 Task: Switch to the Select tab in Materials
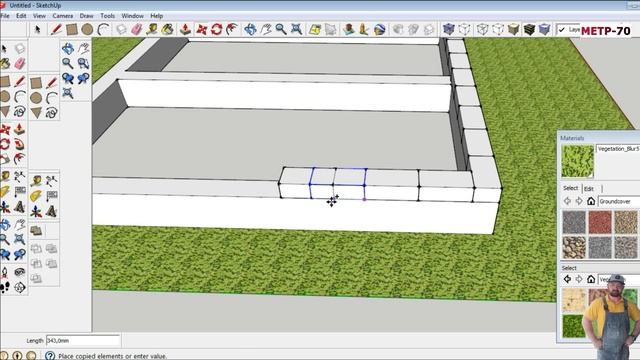point(570,188)
